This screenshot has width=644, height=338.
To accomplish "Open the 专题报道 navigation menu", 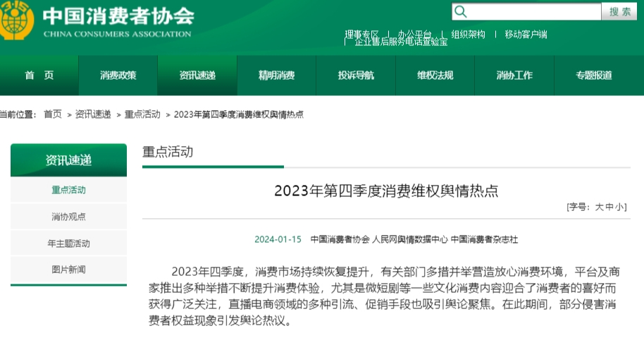I will [594, 76].
